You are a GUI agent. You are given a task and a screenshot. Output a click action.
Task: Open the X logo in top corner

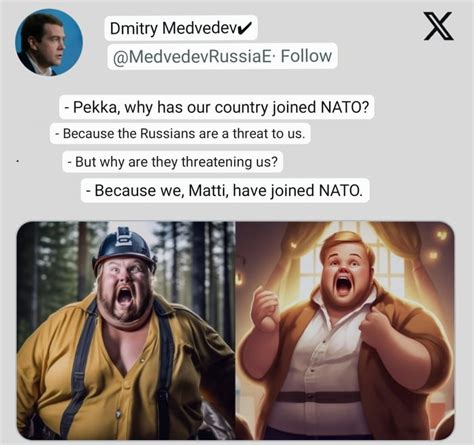tap(438, 26)
